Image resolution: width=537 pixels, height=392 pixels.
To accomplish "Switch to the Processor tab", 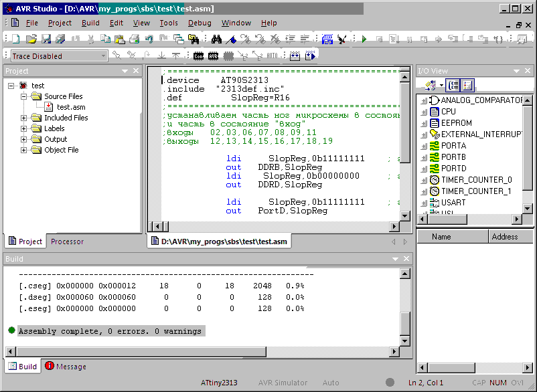I will click(x=67, y=241).
